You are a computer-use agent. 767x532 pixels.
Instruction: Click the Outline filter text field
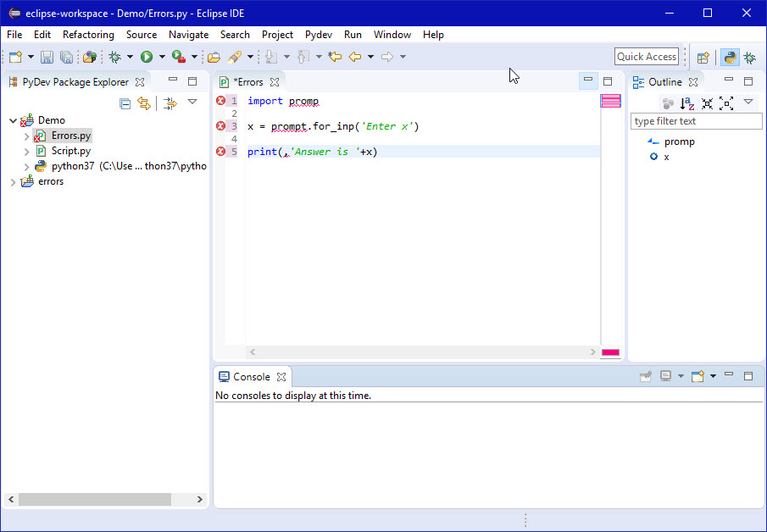click(x=696, y=121)
